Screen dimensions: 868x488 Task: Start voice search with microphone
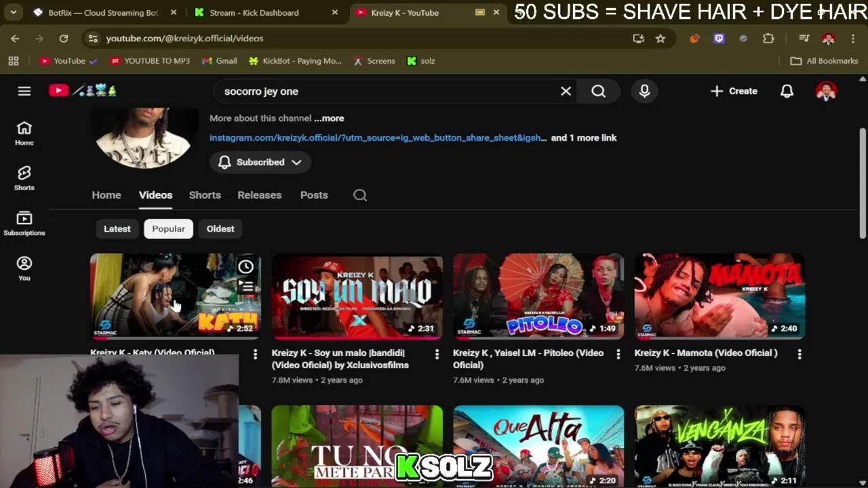click(644, 91)
